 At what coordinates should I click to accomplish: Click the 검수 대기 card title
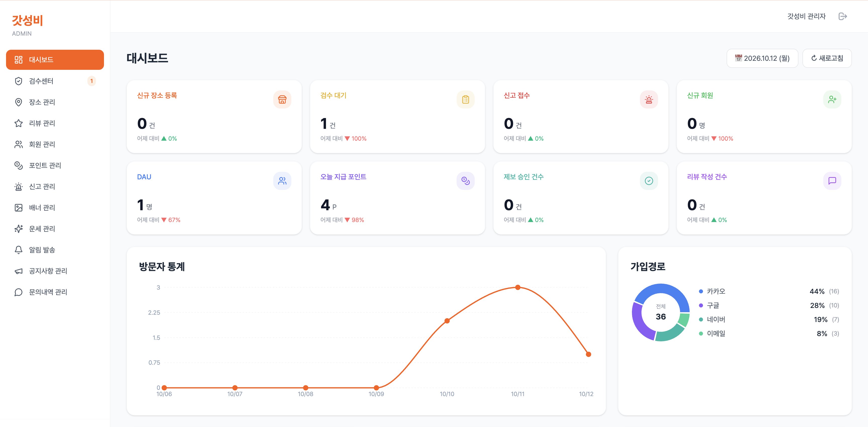[x=333, y=95]
